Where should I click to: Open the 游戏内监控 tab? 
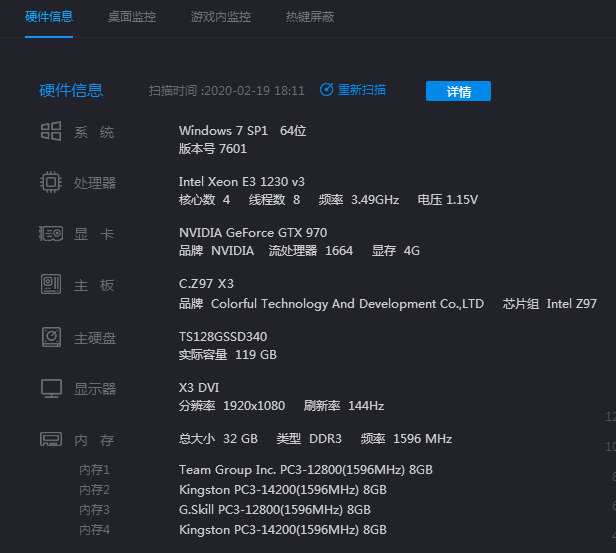pyautogui.click(x=221, y=16)
